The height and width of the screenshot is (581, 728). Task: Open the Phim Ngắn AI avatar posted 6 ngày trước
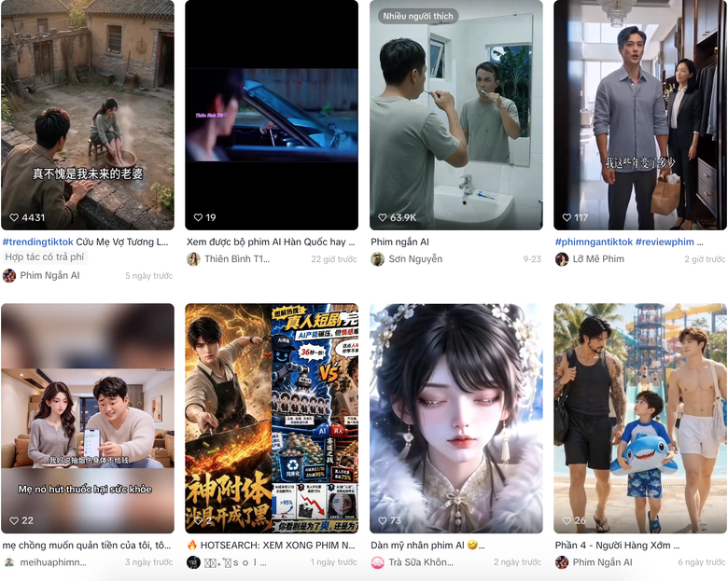pos(562,562)
